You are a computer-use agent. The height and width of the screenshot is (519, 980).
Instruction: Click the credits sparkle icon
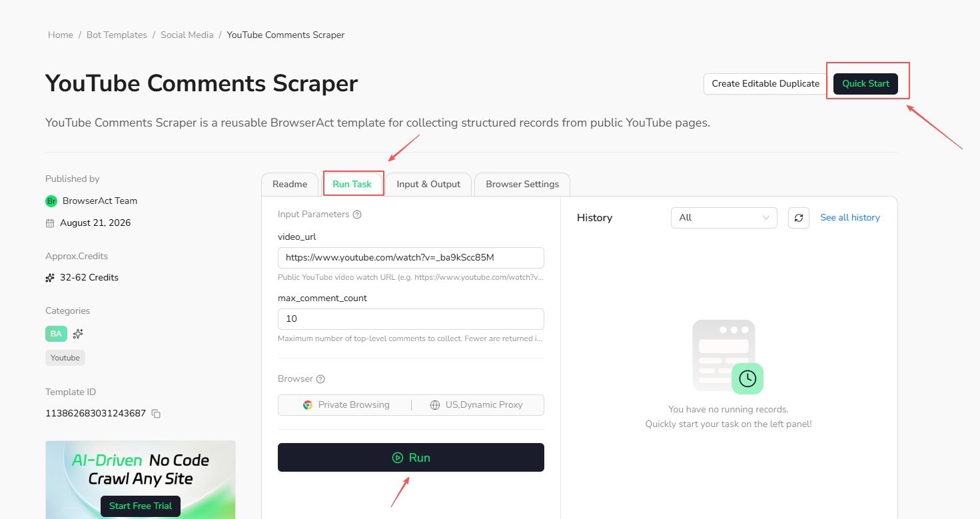[50, 278]
